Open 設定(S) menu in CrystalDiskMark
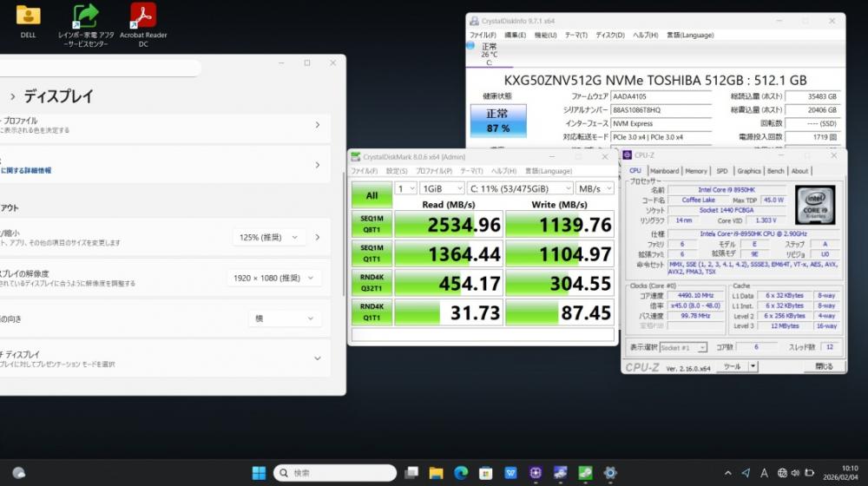This screenshot has height=486, width=868. [397, 171]
